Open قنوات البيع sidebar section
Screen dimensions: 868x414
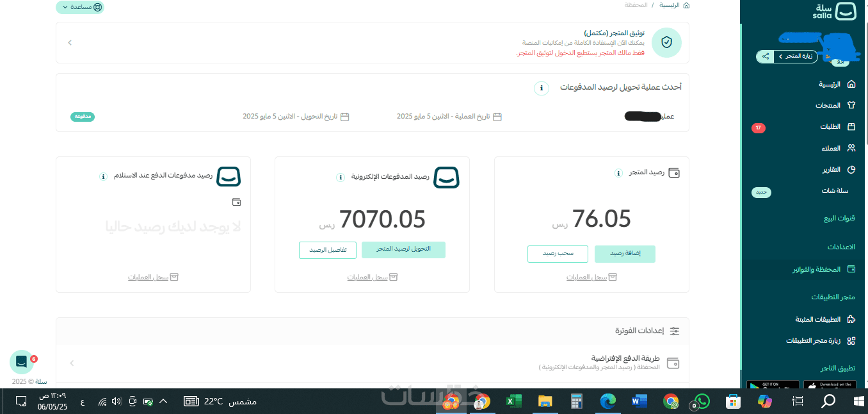pos(839,219)
